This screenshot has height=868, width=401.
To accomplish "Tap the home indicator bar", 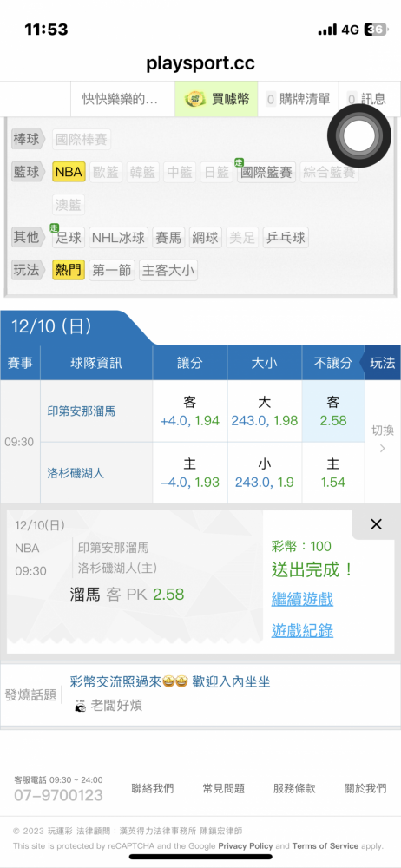I will [x=200, y=857].
